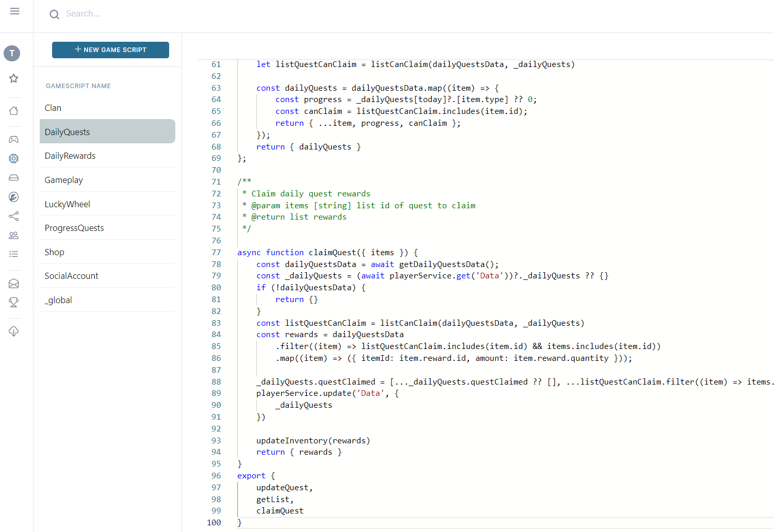The width and height of the screenshot is (774, 532).
Task: Open the ProgressQuests script
Action: [107, 228]
